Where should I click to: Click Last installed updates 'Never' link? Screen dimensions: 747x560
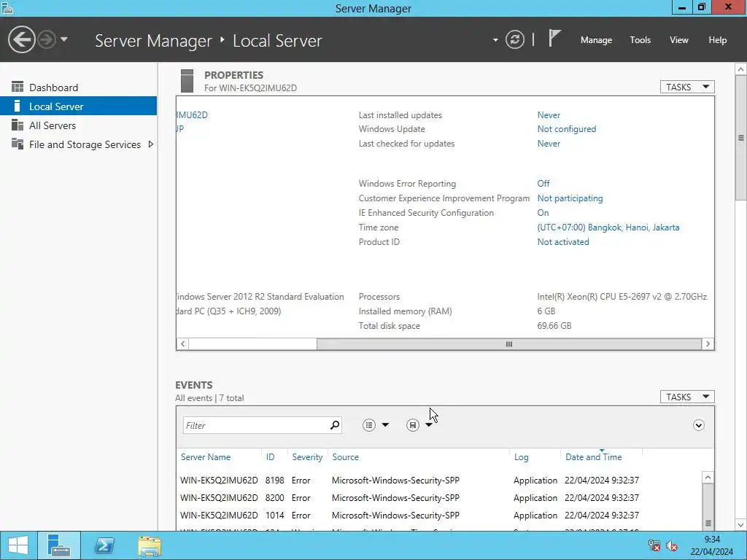(549, 114)
